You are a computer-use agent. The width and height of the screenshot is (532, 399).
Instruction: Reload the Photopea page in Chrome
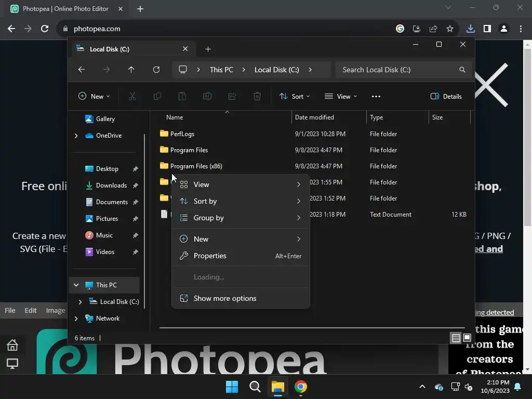pos(45,29)
